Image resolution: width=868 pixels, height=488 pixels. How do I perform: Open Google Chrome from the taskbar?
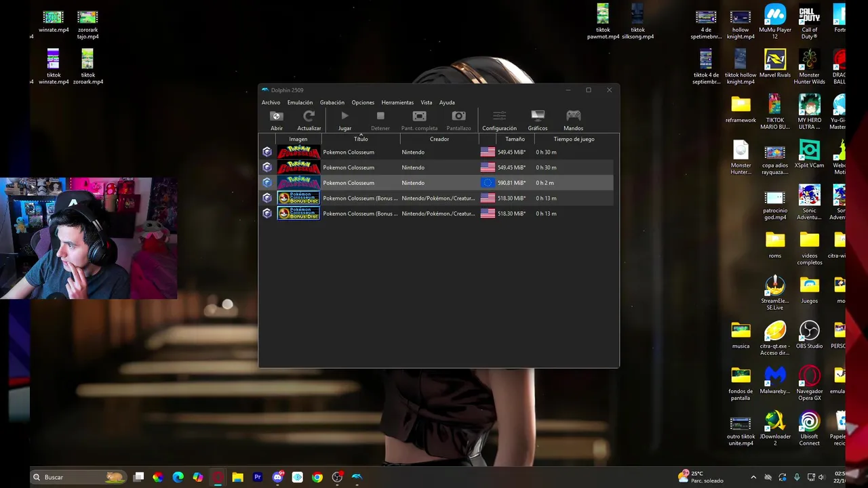pos(317,477)
